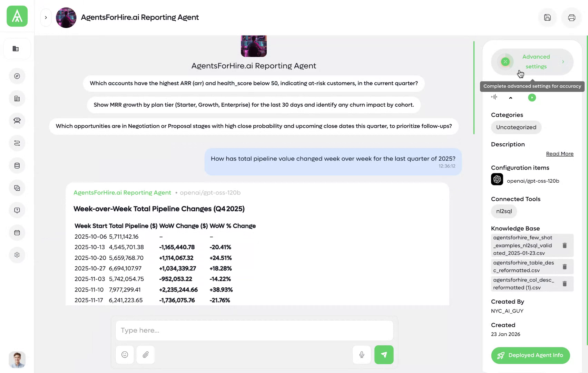Send the message with green arrow button

384,355
